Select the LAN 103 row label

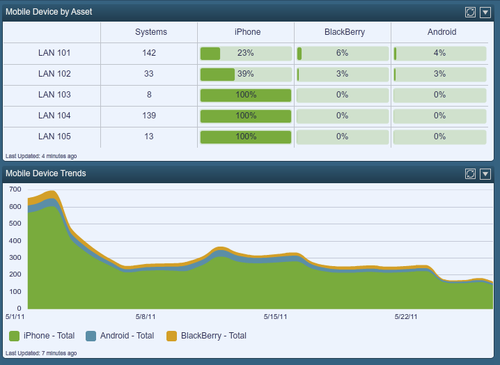(x=54, y=95)
